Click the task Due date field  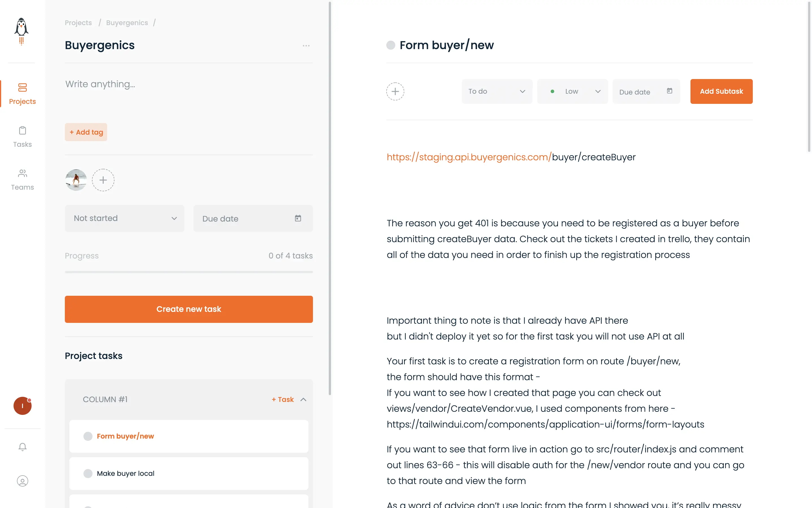point(646,91)
